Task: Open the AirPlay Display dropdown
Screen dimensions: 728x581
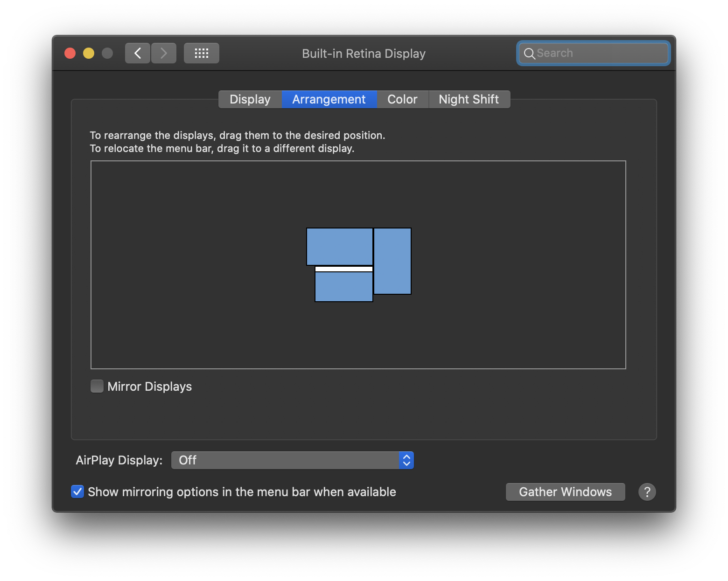Action: click(292, 460)
